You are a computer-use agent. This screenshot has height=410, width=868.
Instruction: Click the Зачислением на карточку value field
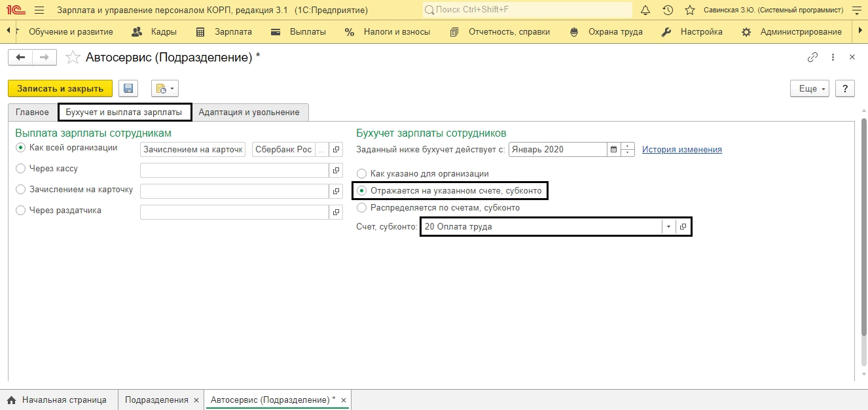click(234, 192)
